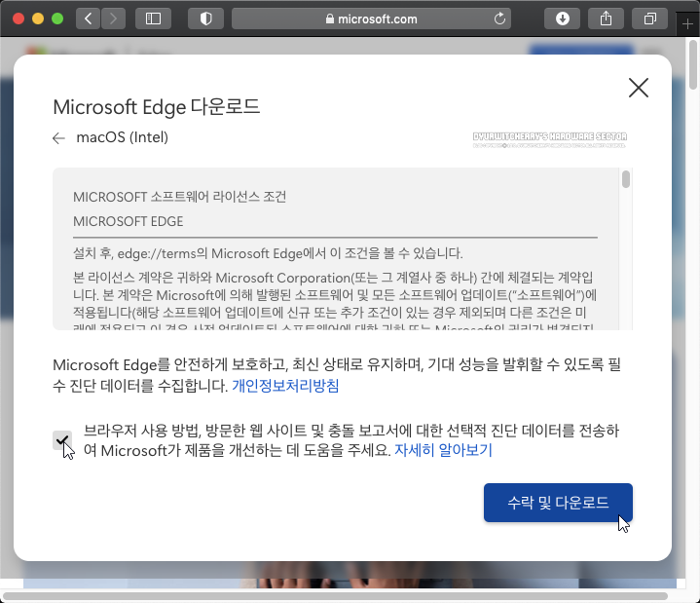Screen dimensions: 700x603
Task: Click the license terms scrollbar thumb
Action: [626, 179]
